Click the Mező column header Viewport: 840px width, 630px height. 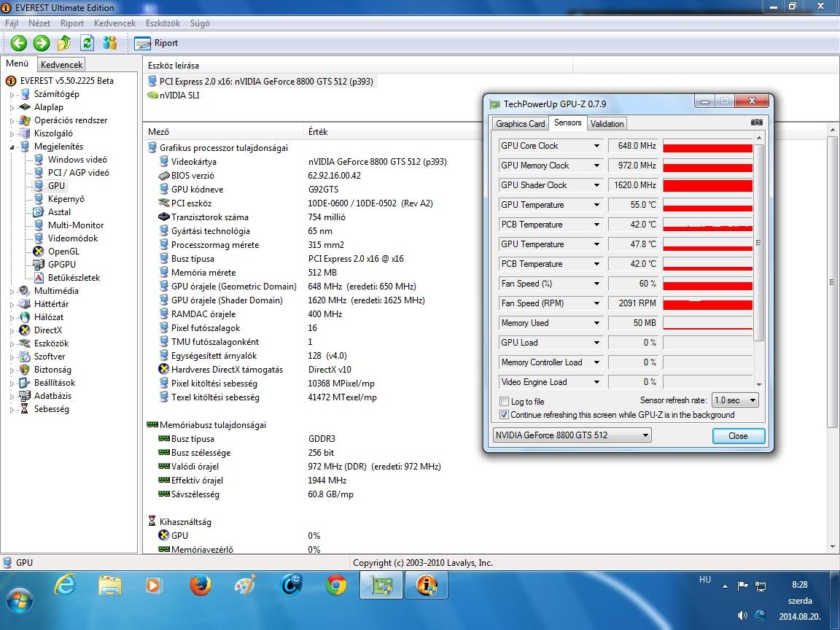[x=224, y=132]
